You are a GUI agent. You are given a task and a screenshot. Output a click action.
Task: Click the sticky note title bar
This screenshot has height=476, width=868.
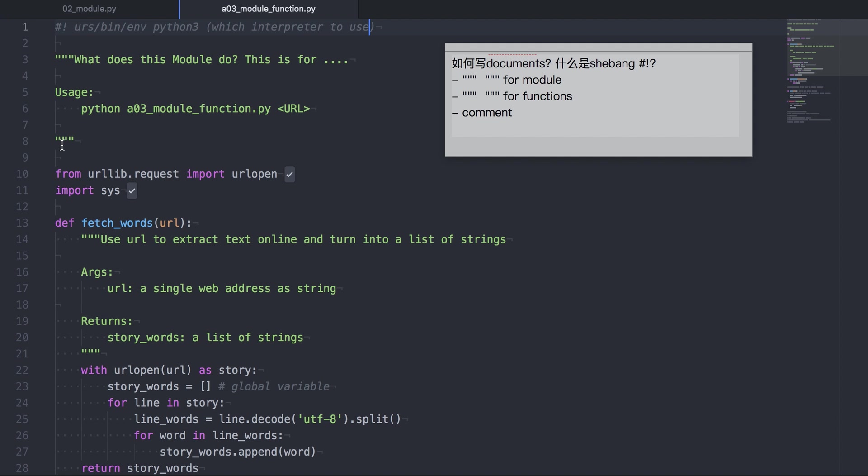598,47
